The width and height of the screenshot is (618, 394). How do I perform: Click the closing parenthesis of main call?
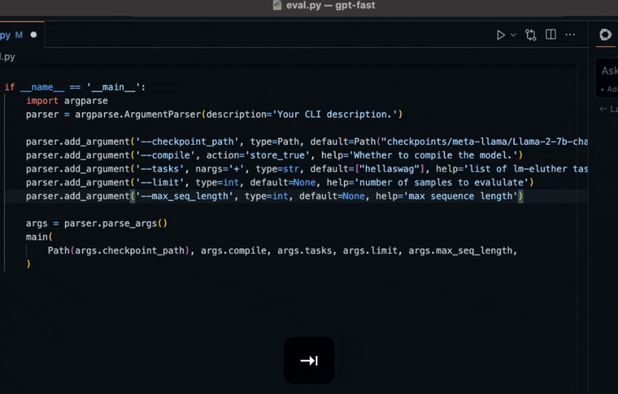point(28,264)
